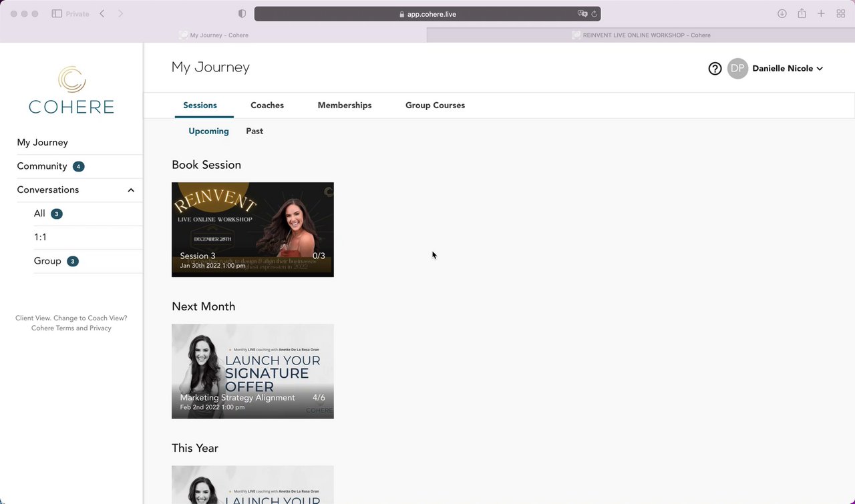Click the 0/3 progress count
Screen dimensions: 855x504
319,256
